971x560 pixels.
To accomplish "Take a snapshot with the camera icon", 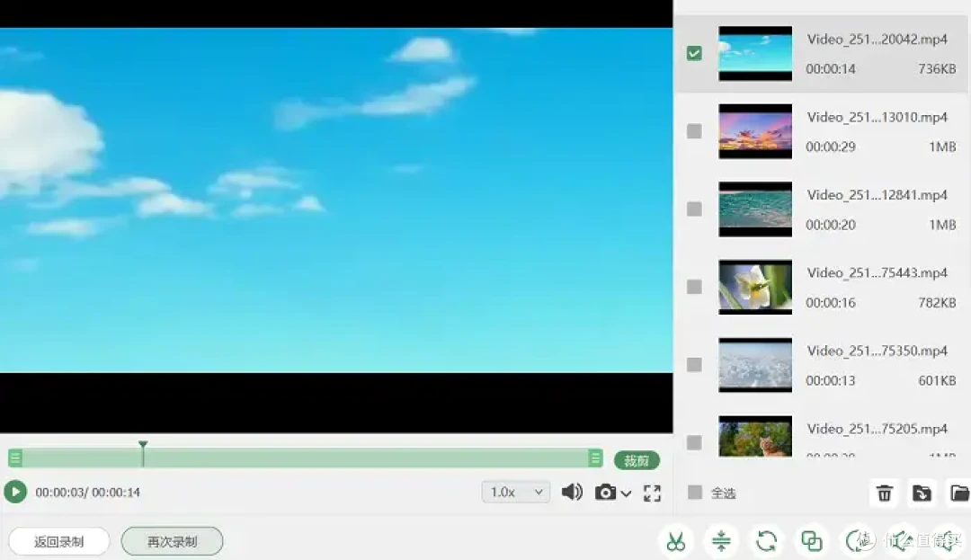I will click(605, 492).
